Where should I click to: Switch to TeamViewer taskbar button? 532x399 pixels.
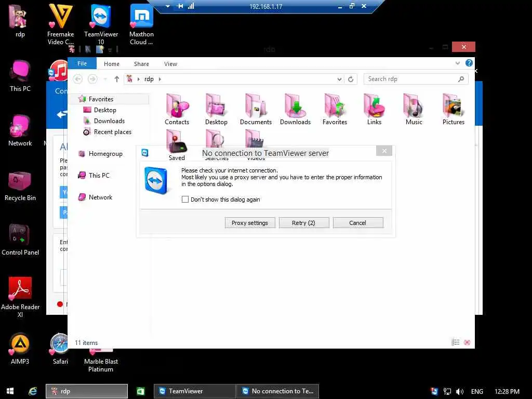(194, 391)
